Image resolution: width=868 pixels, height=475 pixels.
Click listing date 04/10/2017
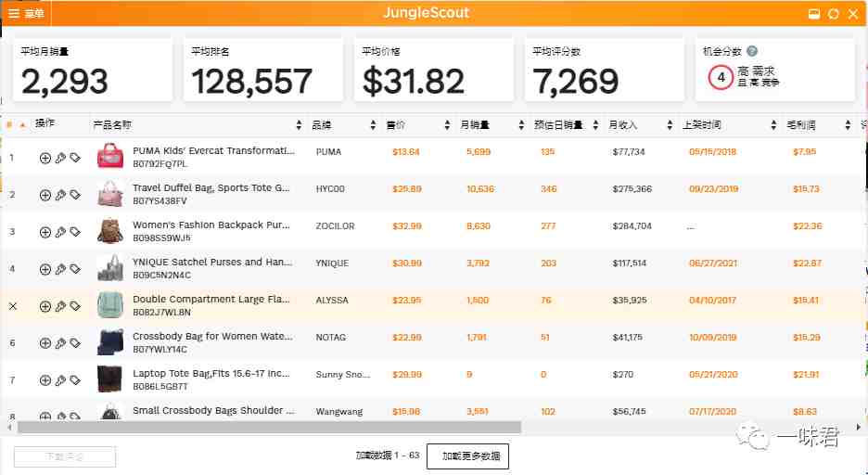pos(712,300)
